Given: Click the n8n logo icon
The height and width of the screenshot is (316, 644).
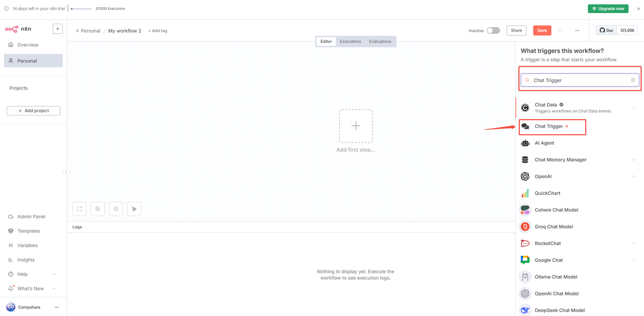Looking at the screenshot, I should coord(12,29).
